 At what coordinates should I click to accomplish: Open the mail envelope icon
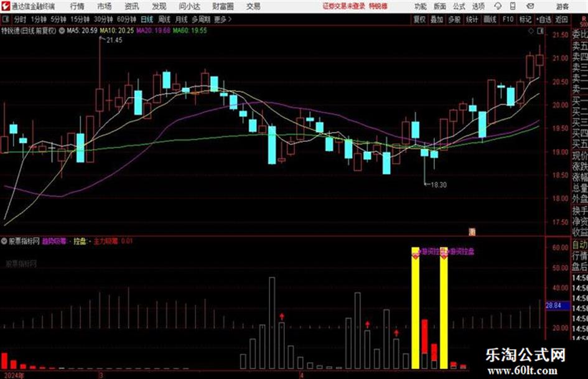pyautogui.click(x=530, y=6)
